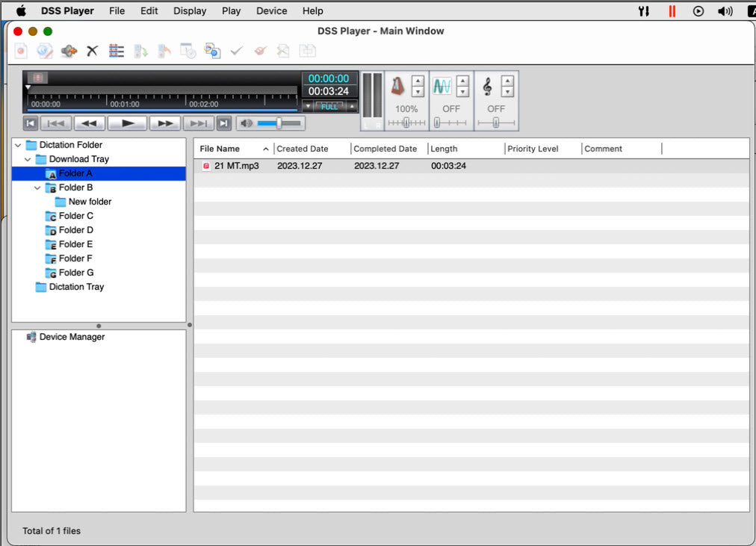
Task: Mute using the volume speaker icon
Action: 247,123
